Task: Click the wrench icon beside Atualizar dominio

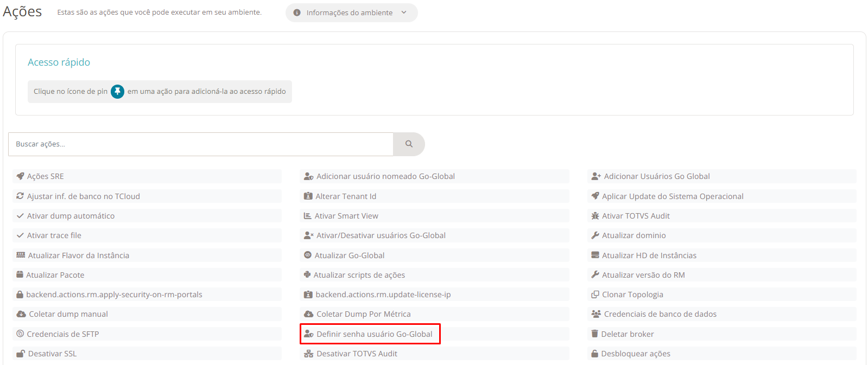Action: 595,235
